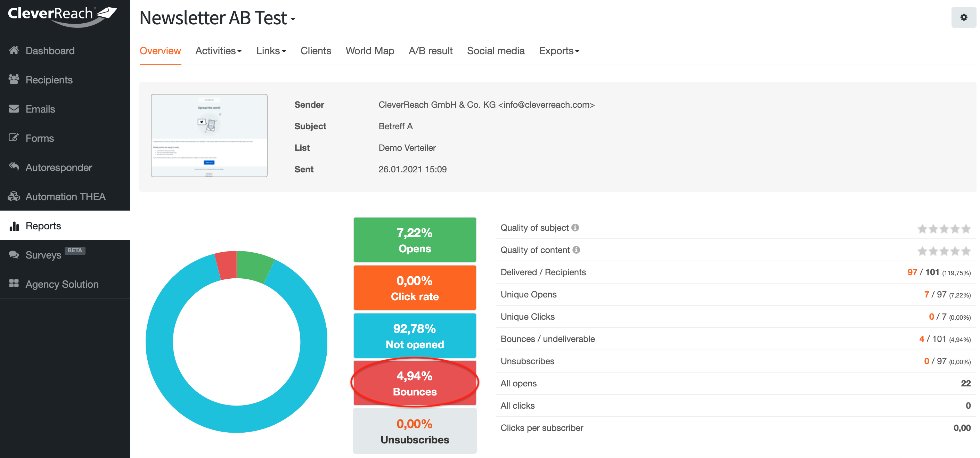
Task: Click the red Bounces percentage tile
Action: 414,383
